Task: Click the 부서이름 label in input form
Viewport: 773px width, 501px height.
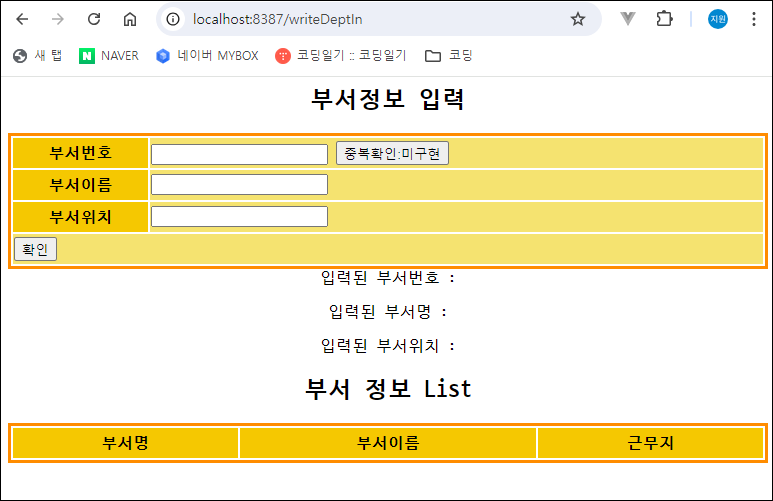Action: point(80,185)
